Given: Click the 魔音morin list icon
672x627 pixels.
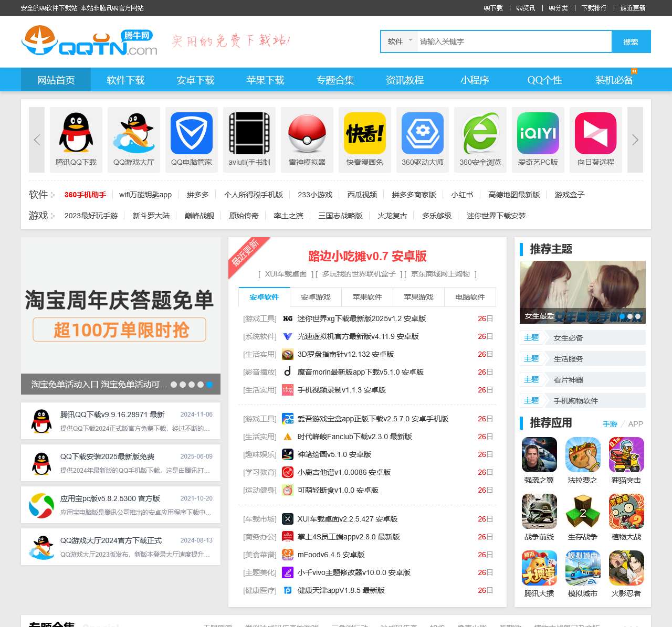Looking at the screenshot, I should pos(288,372).
